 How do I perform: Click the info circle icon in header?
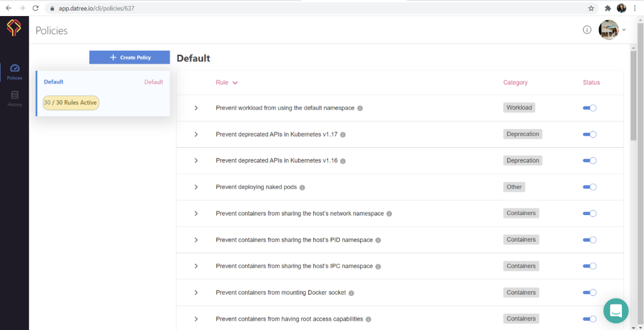587,30
